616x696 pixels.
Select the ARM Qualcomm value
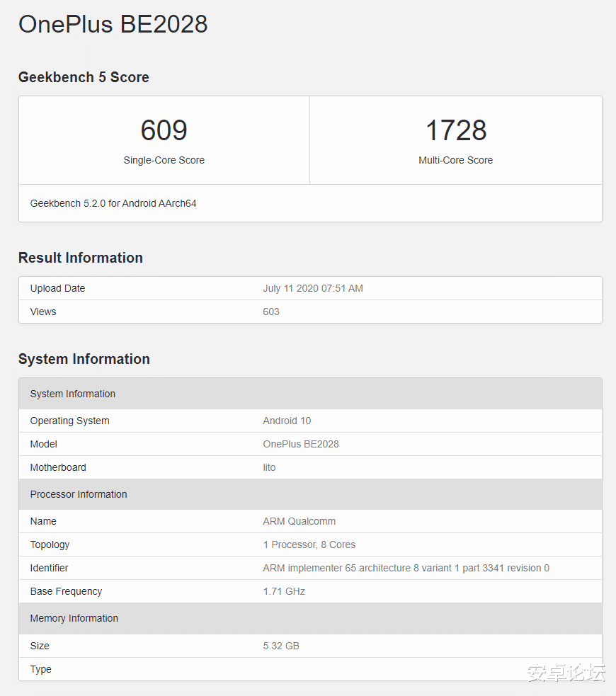coord(299,522)
